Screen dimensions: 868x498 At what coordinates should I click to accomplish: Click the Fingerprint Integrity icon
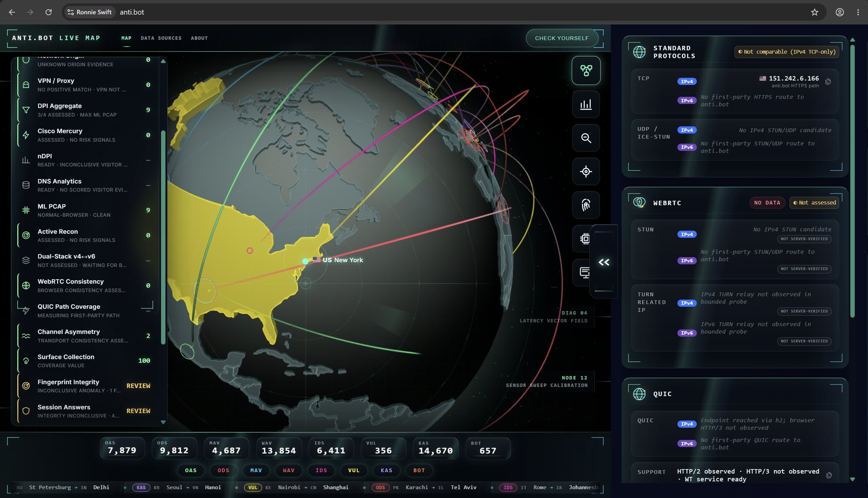tap(26, 386)
